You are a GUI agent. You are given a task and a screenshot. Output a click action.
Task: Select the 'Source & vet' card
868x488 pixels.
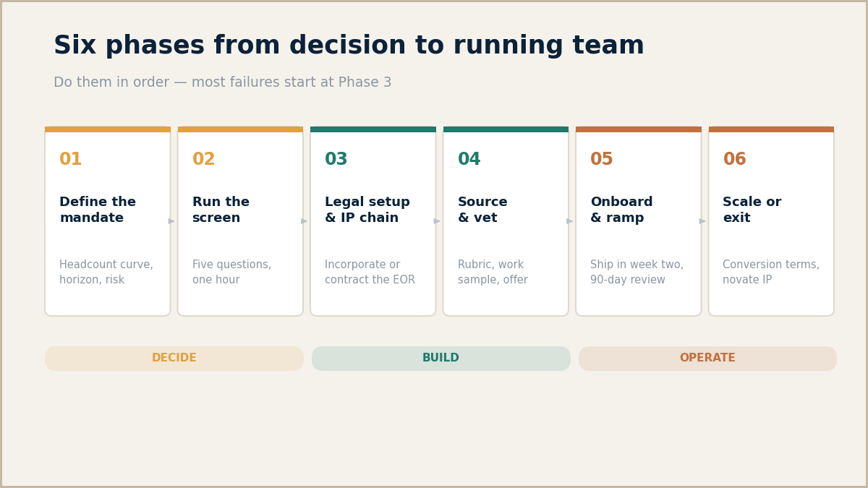tap(506, 221)
